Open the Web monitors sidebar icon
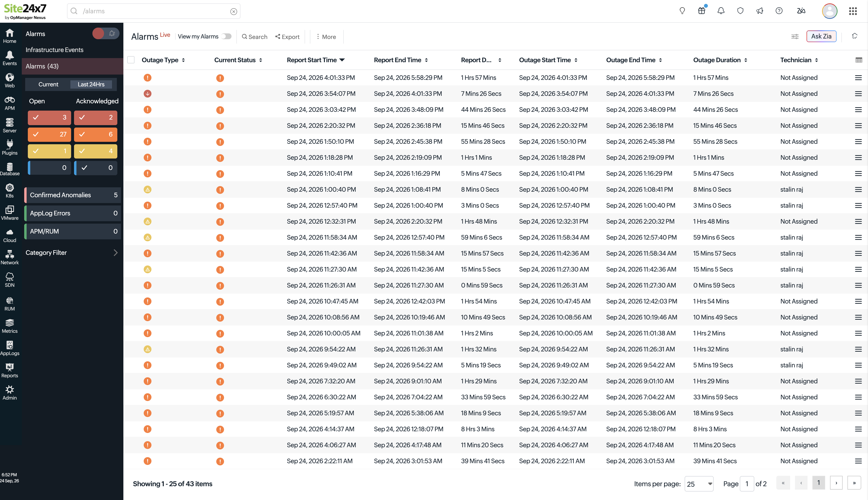The width and height of the screenshot is (868, 500). point(10,81)
